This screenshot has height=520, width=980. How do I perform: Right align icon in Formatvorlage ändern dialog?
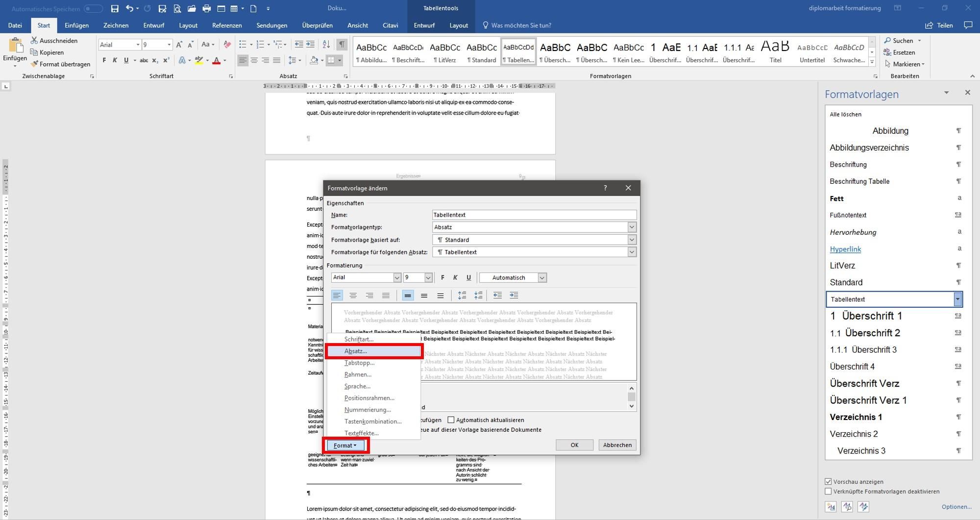click(x=369, y=295)
